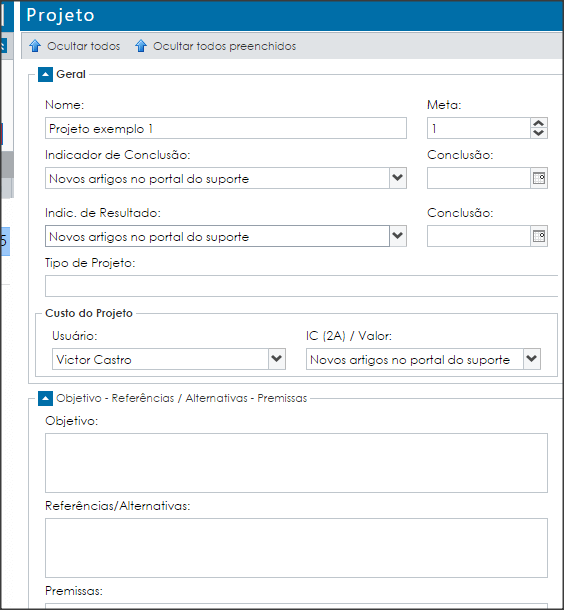
Task: Focus the Nome field with Projeto exemplo 1
Action: coord(226,128)
